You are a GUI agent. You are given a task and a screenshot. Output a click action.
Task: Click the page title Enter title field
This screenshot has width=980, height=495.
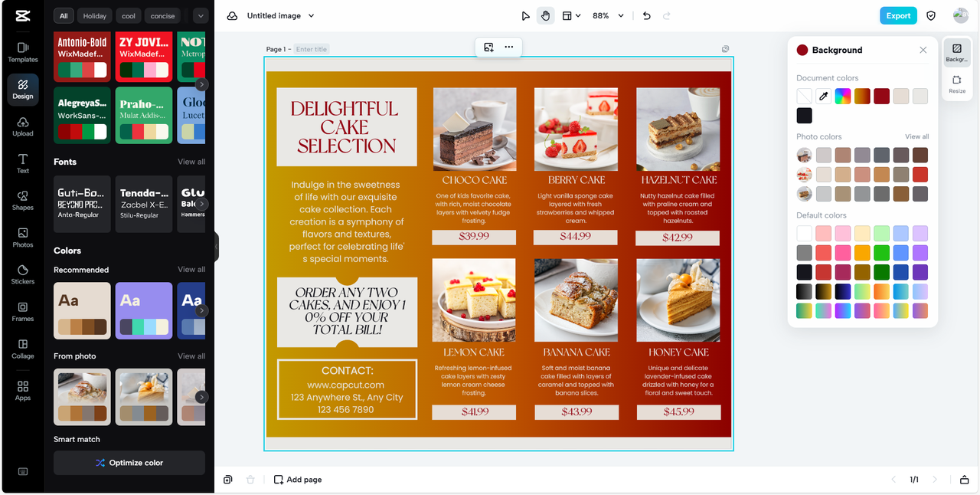(312, 49)
